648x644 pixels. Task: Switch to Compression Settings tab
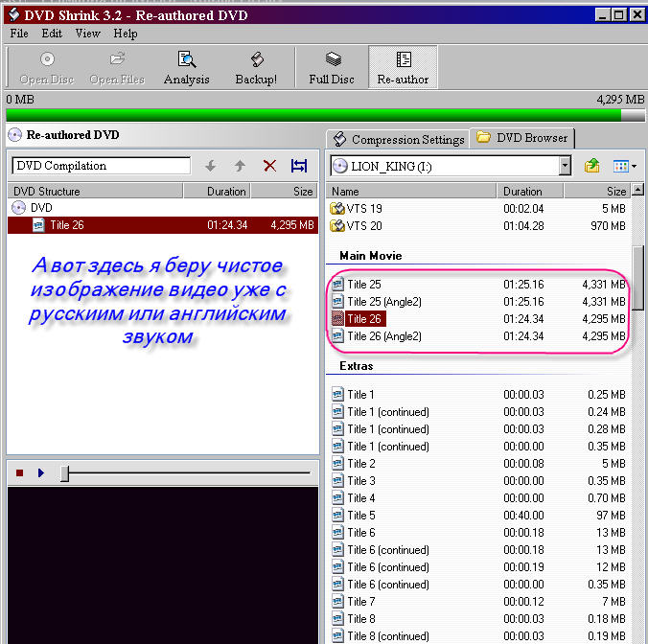399,140
